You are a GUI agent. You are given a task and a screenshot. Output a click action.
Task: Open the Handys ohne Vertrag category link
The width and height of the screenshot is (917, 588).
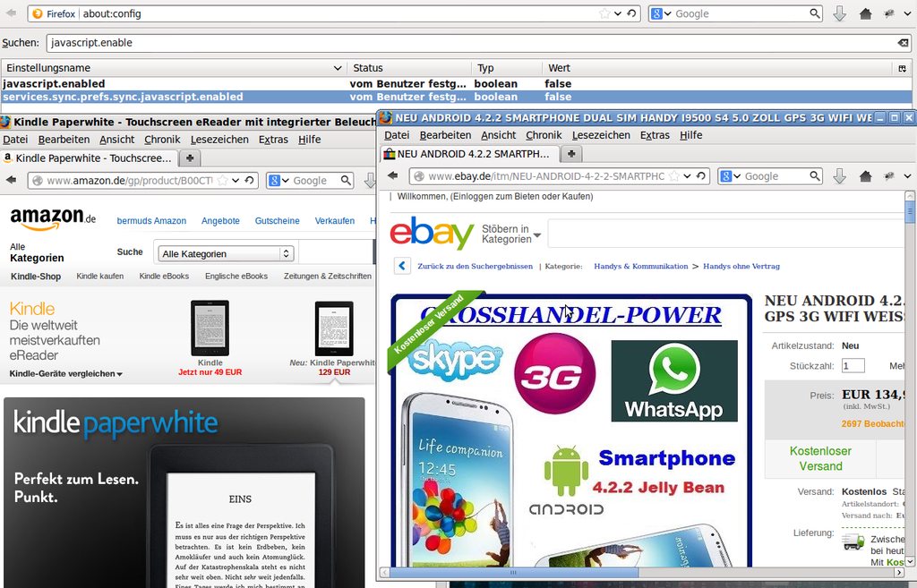click(741, 266)
